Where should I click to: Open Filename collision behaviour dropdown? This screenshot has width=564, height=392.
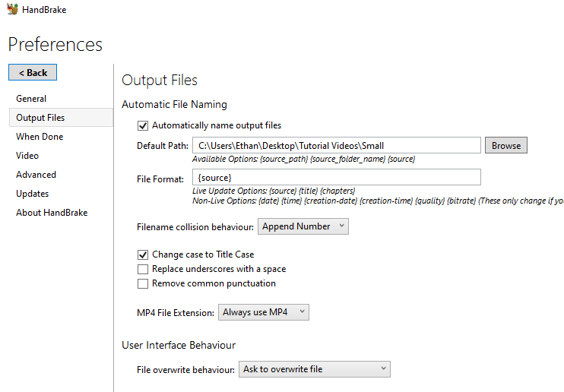point(303,226)
